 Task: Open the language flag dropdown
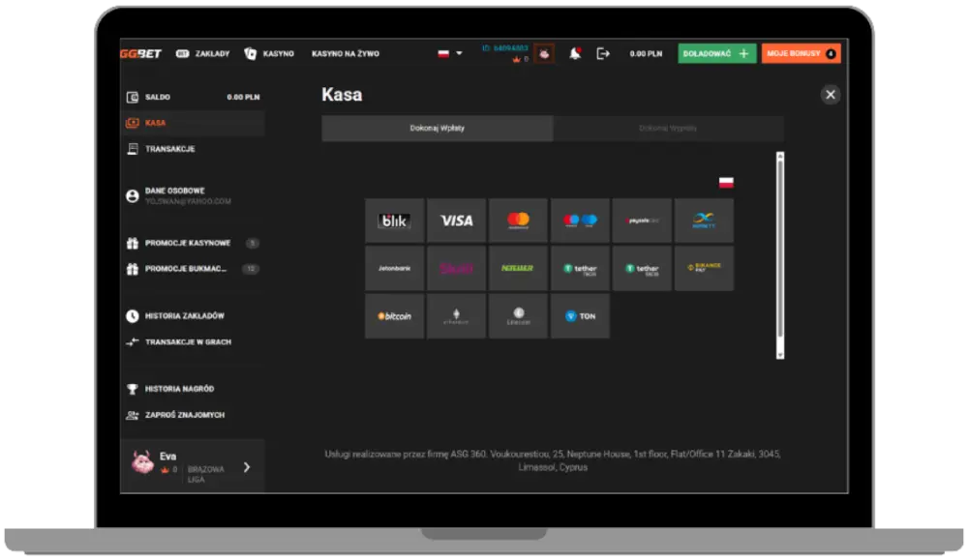point(450,53)
